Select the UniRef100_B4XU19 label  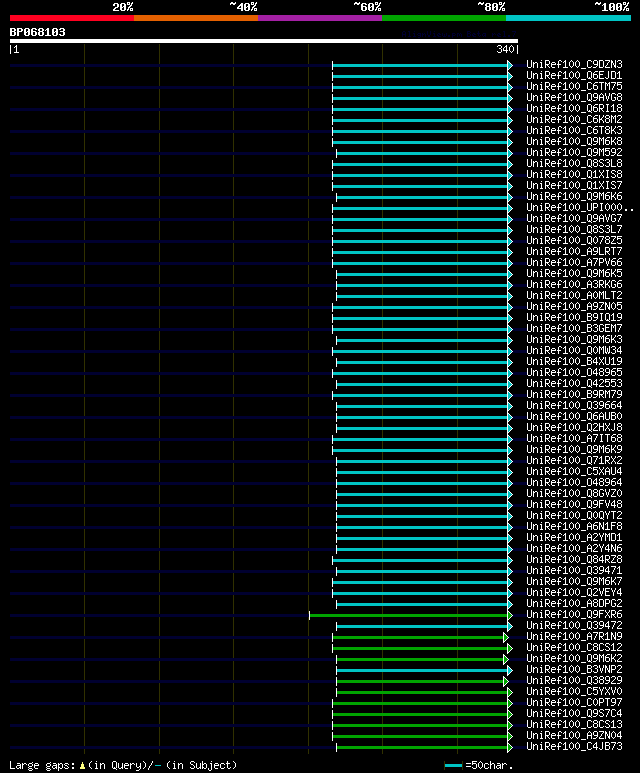(574, 361)
